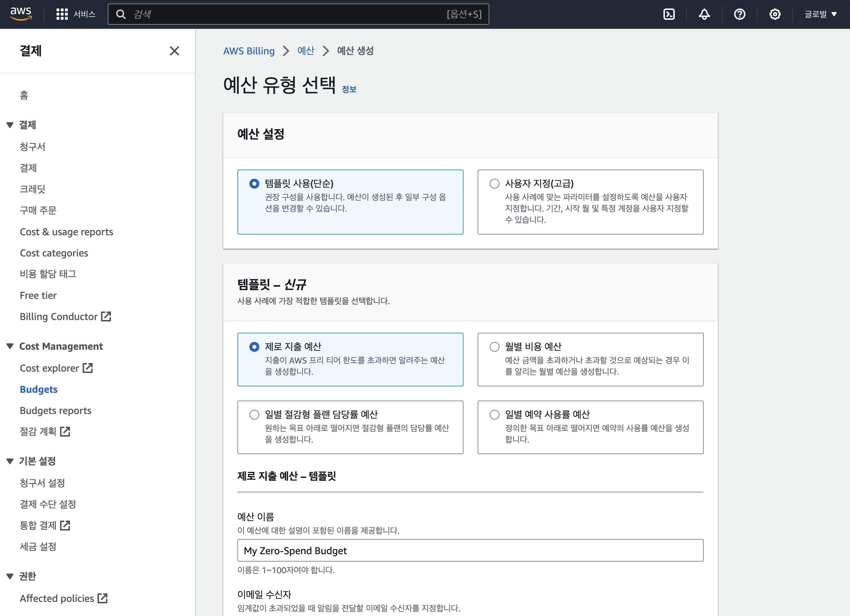Open Free tier in sidebar

tap(38, 295)
